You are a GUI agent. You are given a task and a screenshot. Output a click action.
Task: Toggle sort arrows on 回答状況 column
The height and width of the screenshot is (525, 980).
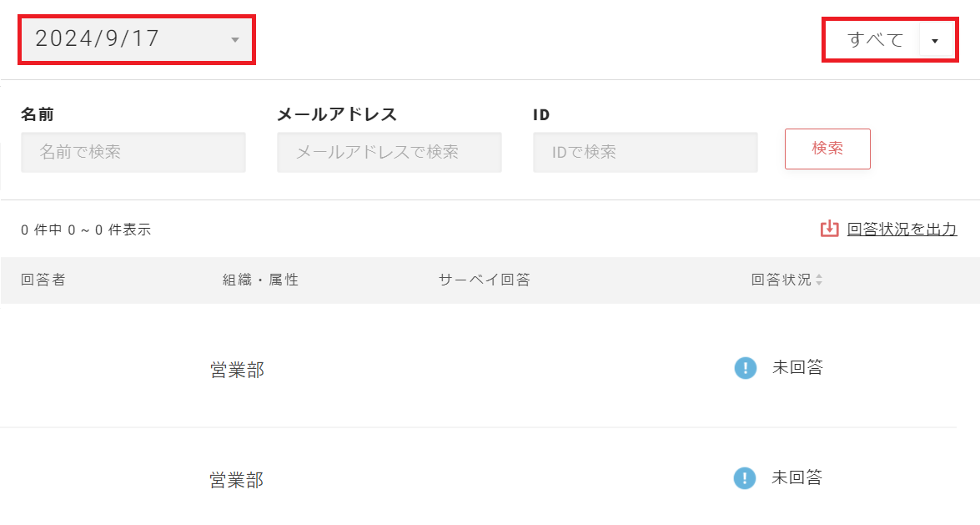(x=819, y=280)
